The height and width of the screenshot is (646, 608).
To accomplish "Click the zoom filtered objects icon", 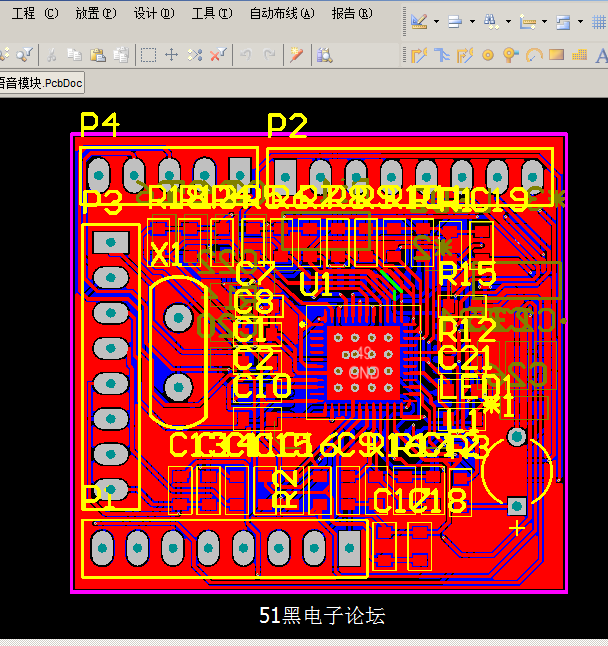I will [x=24, y=54].
